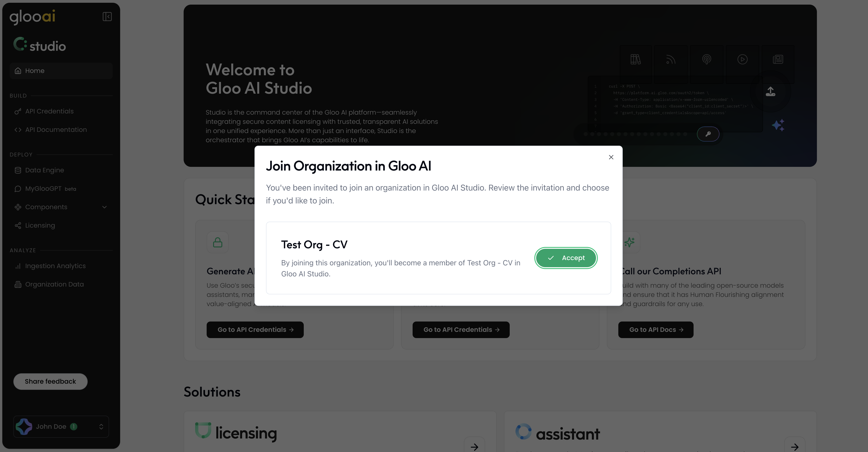Open MyGlooGPT beta in the sidebar

[x=61, y=189]
